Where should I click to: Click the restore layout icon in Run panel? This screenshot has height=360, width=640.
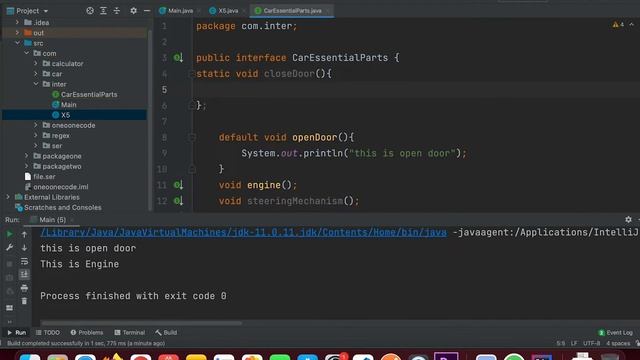click(9, 308)
